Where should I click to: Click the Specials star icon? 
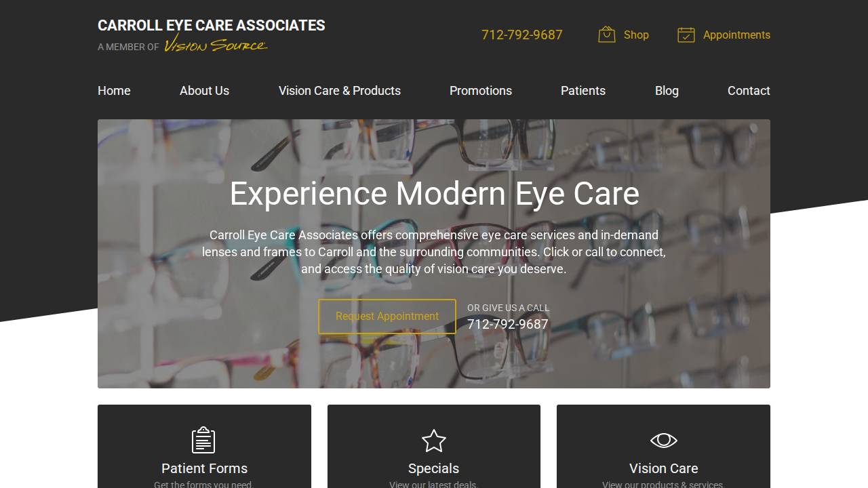pyautogui.click(x=434, y=441)
